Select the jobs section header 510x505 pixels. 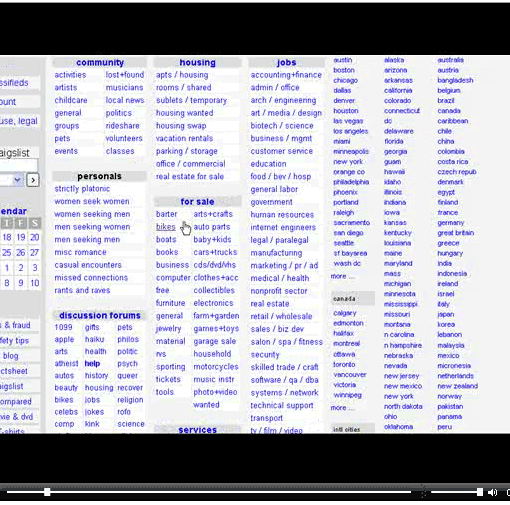[286, 62]
